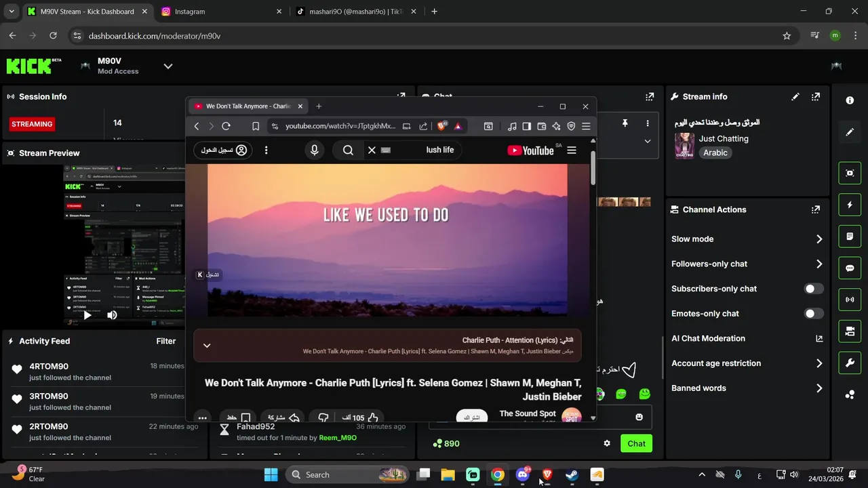
Task: Click the YouTube share button
Action: [284, 418]
